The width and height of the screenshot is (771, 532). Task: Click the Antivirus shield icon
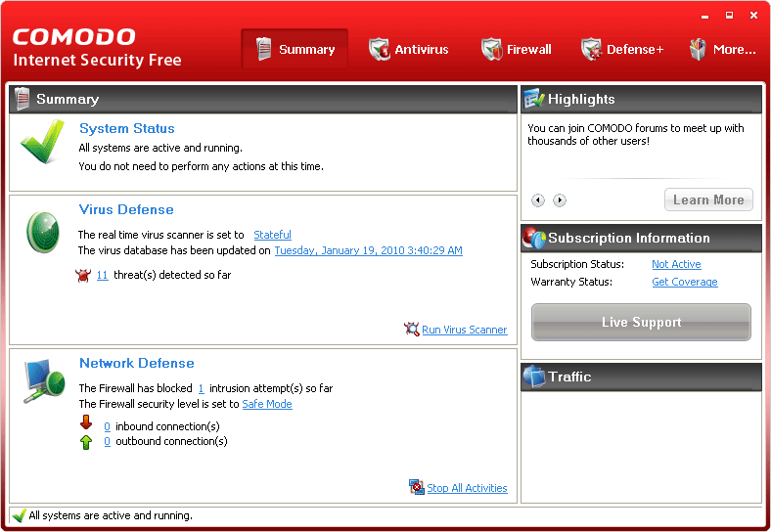379,49
